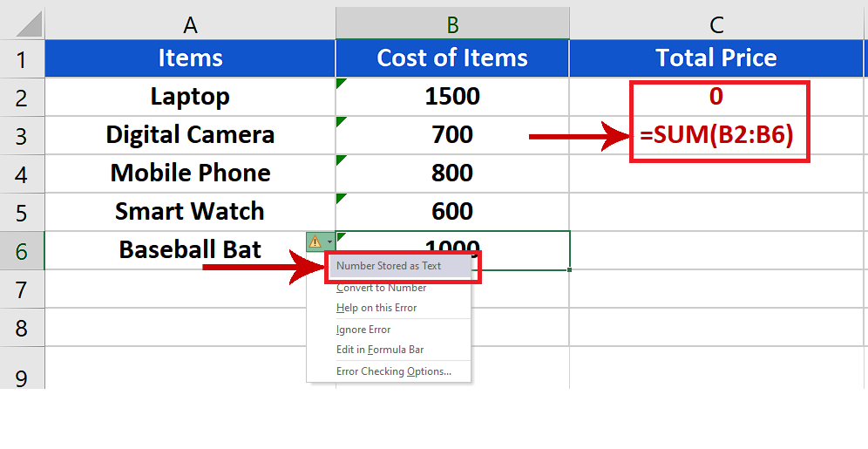
Task: Select row 7 header
Action: tap(22, 289)
